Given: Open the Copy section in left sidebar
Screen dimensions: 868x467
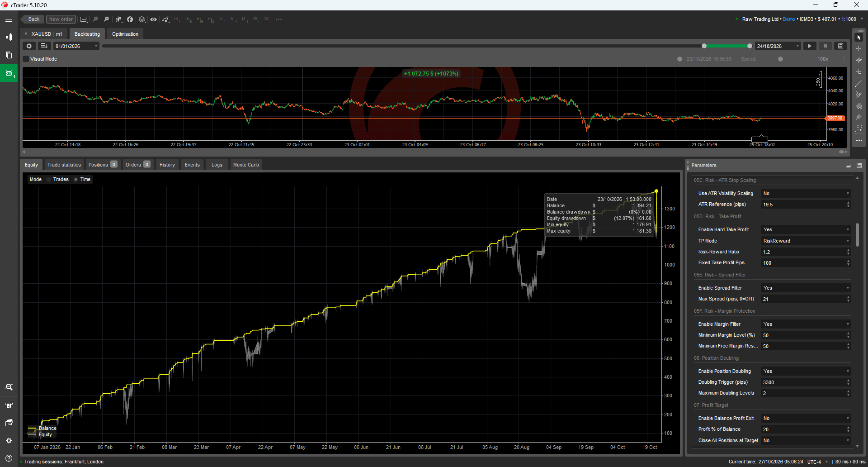Looking at the screenshot, I should click(x=9, y=55).
